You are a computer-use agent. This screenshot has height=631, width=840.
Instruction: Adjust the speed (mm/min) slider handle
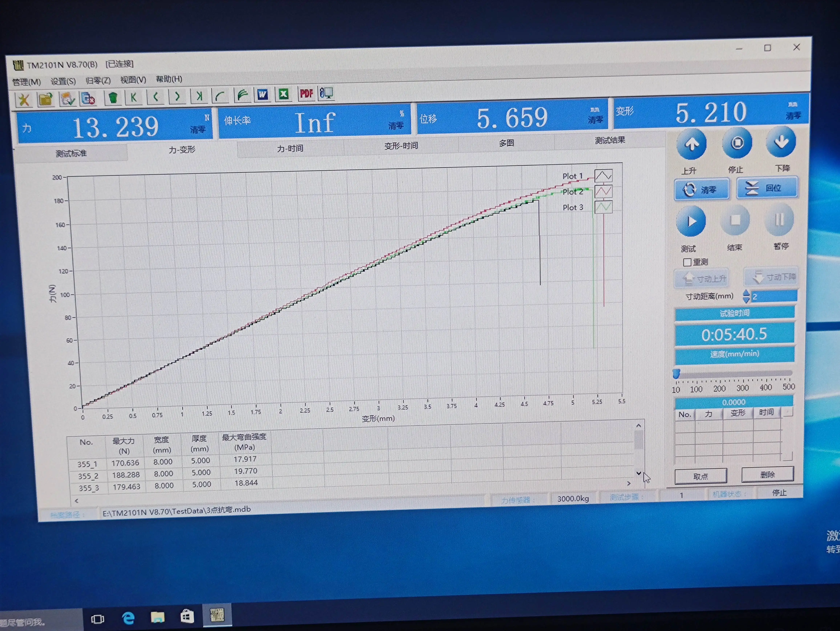(x=676, y=373)
